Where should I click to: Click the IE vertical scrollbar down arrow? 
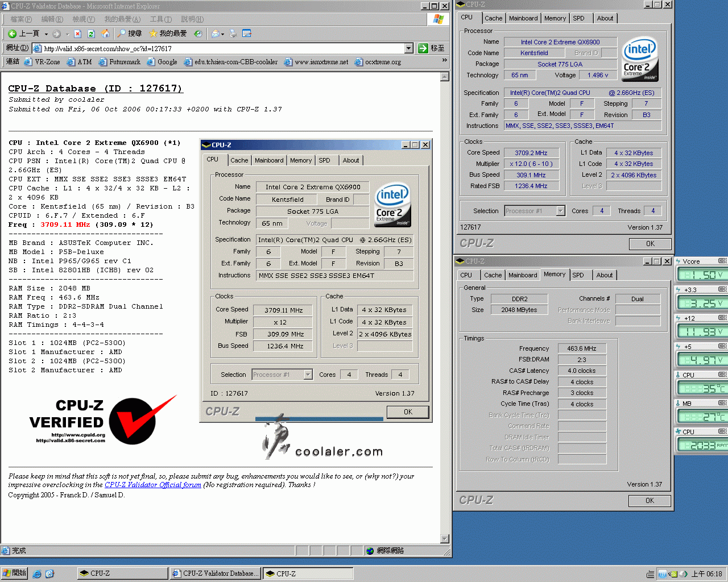pyautogui.click(x=445, y=539)
